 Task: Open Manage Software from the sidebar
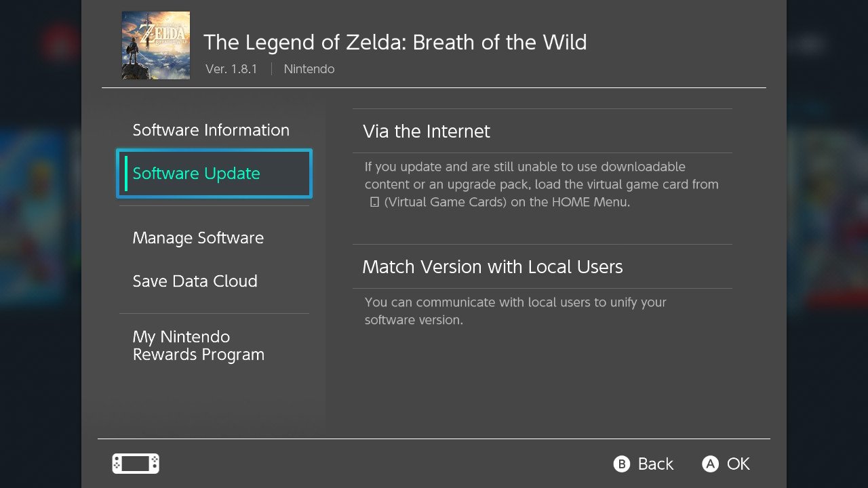pyautogui.click(x=198, y=238)
